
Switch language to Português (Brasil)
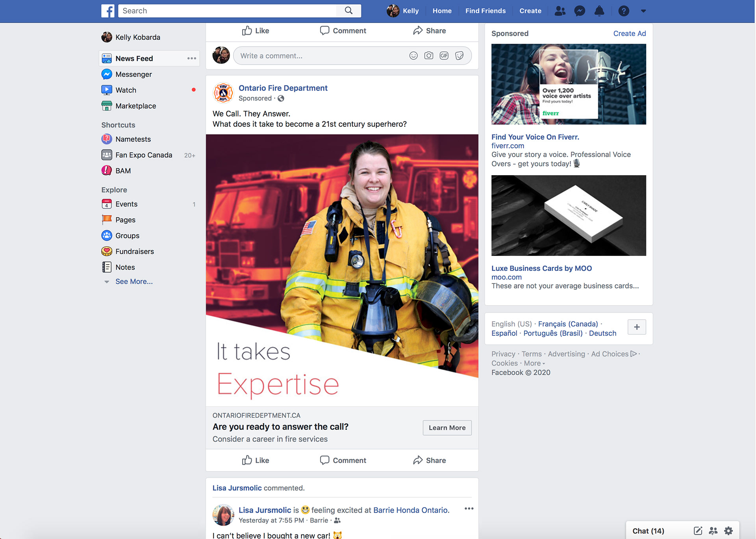point(553,333)
